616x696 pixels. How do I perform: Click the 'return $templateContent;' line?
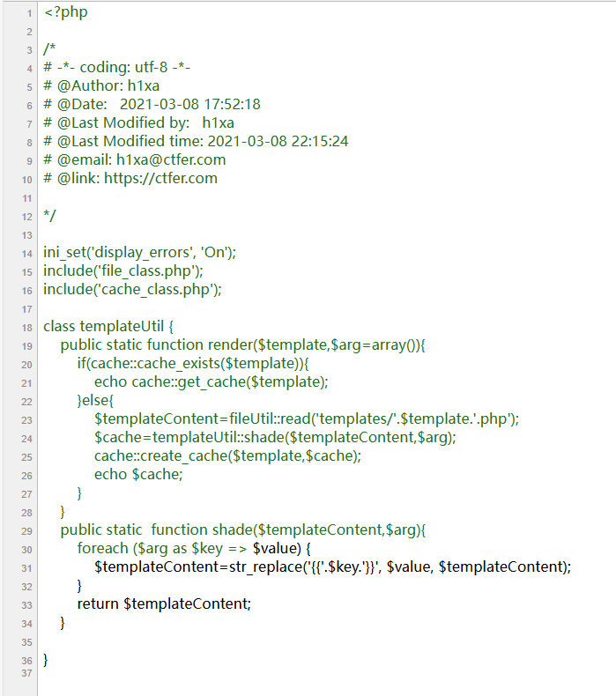[164, 604]
